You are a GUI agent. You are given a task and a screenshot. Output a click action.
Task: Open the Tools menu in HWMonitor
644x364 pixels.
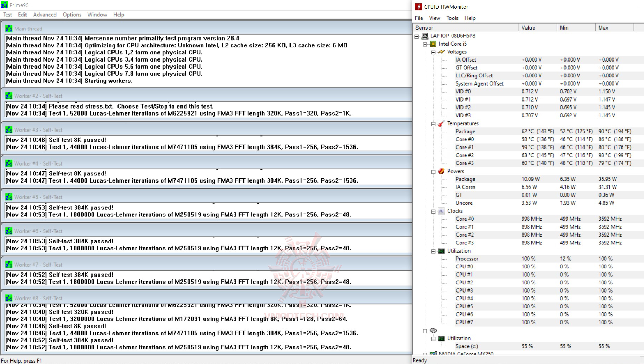pyautogui.click(x=452, y=18)
